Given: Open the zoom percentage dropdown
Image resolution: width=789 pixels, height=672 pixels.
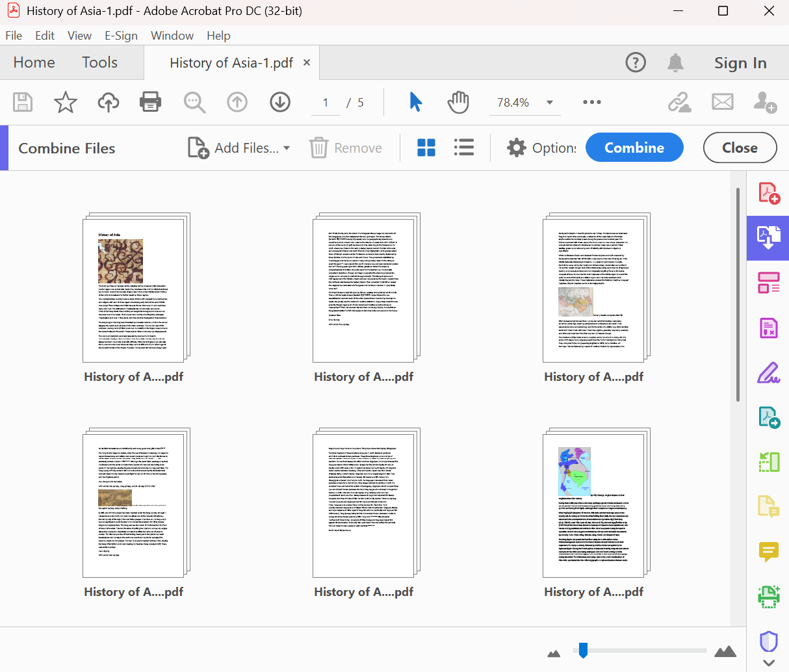Looking at the screenshot, I should 550,102.
